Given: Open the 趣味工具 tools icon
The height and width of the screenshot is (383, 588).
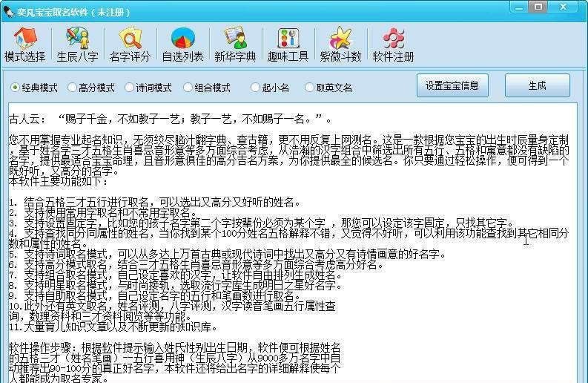Looking at the screenshot, I should coord(288,45).
